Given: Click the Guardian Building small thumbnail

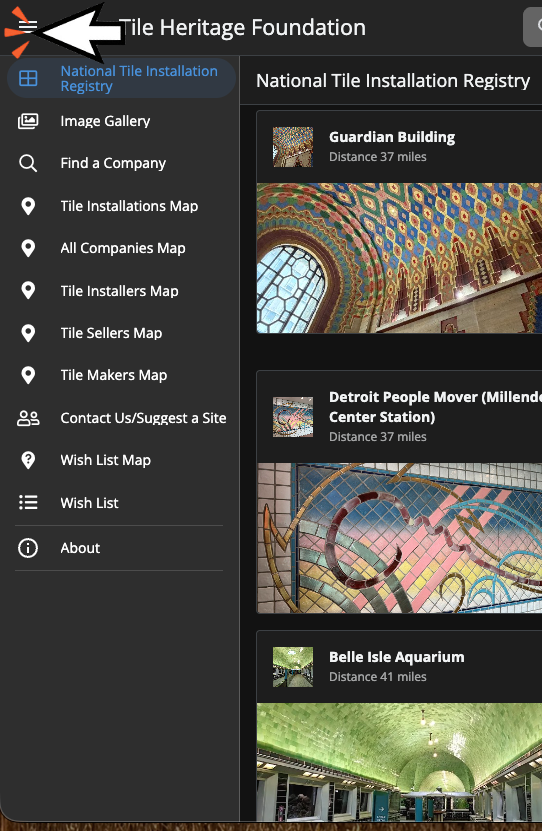Looking at the screenshot, I should click(x=293, y=147).
